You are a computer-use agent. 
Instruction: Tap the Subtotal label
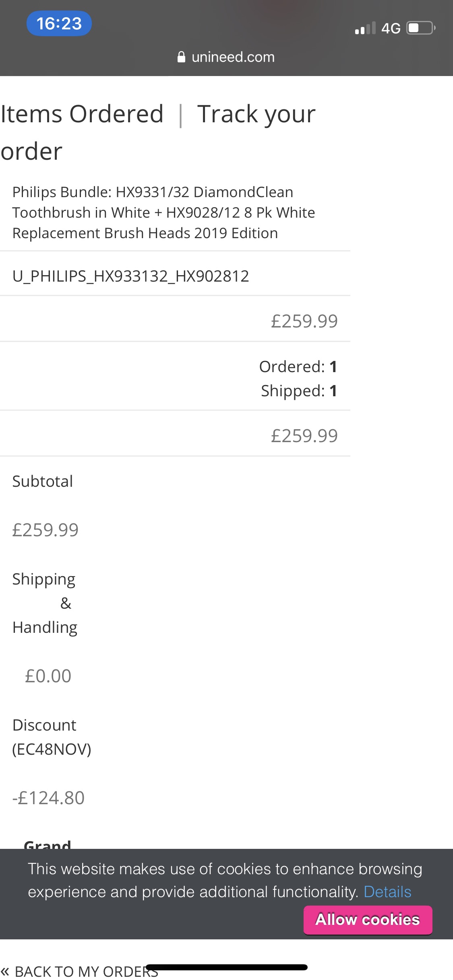tap(43, 481)
